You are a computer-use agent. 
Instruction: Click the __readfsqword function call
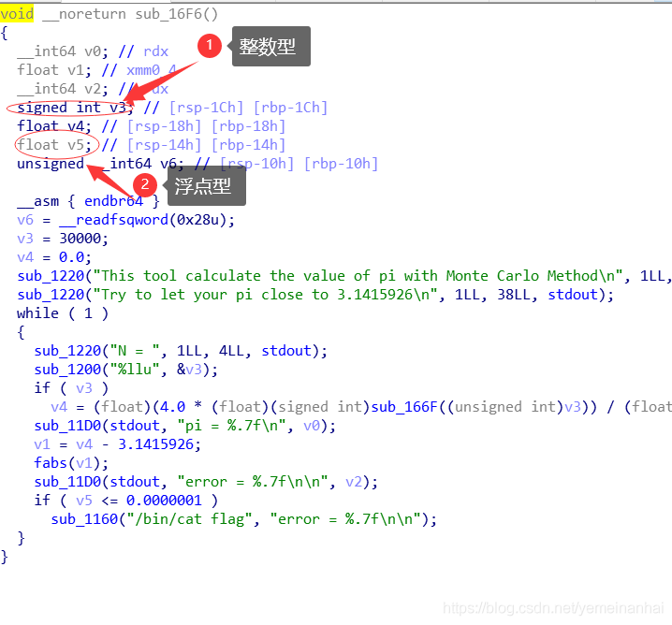(113, 220)
